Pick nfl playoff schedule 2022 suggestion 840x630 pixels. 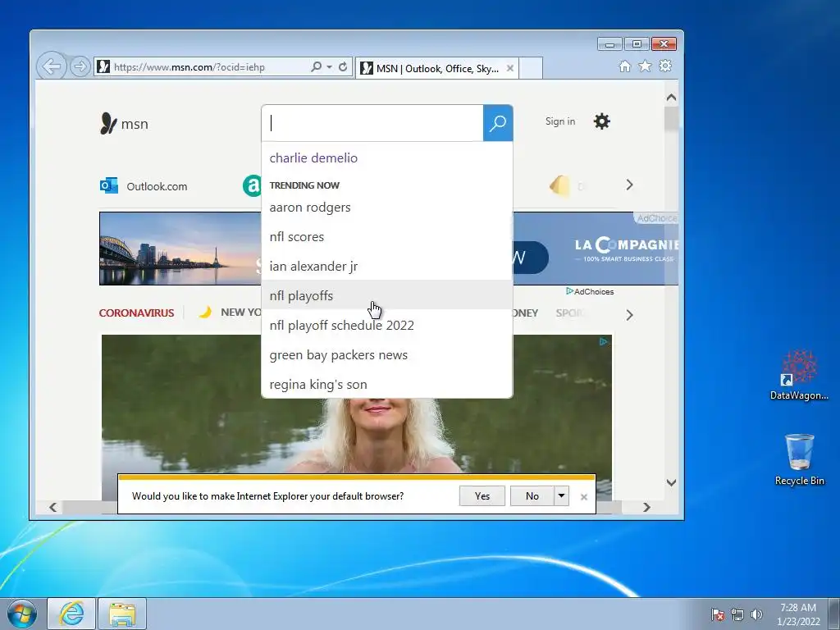[x=387, y=325]
